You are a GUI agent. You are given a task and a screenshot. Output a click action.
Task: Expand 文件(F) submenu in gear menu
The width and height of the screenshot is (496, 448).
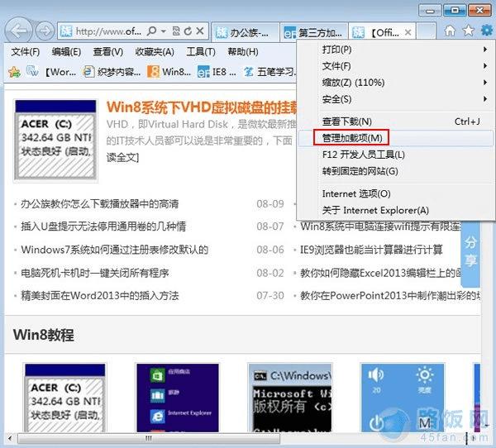[396, 66]
